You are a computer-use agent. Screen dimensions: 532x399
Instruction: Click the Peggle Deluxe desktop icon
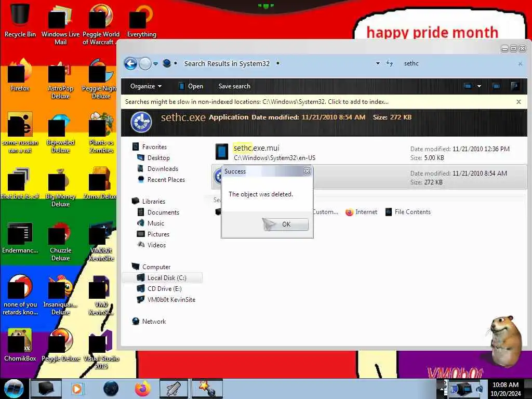coord(60,345)
